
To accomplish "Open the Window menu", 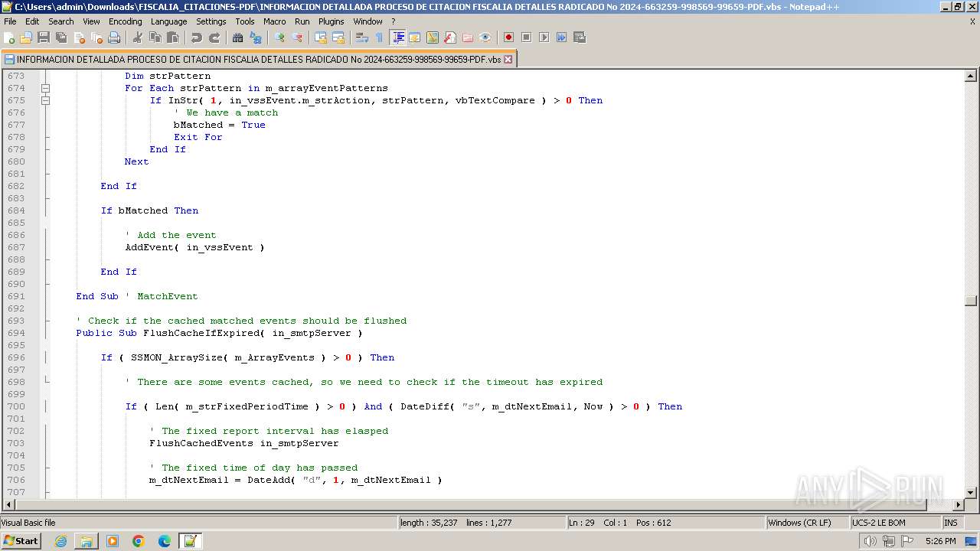I will point(367,21).
